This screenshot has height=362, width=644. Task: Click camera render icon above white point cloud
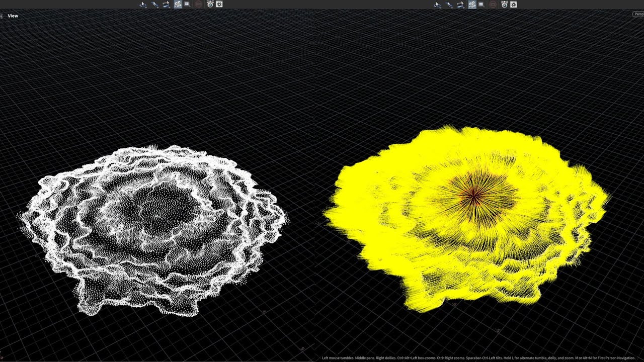(210, 5)
